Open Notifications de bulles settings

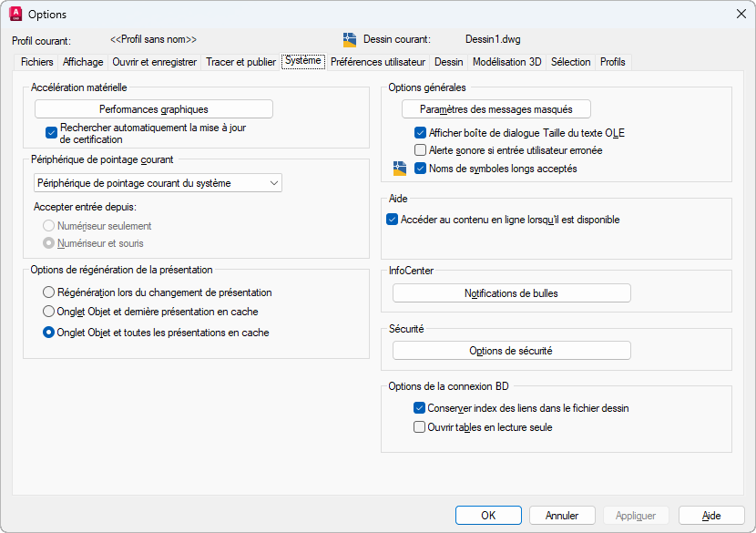pos(511,293)
